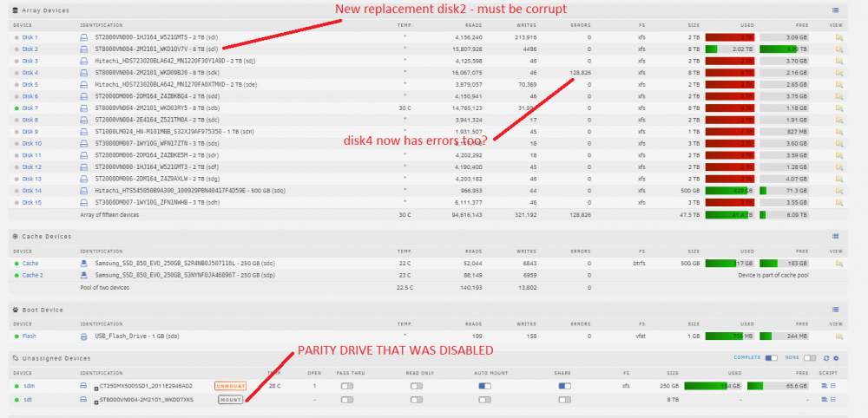Image resolution: width=868 pixels, height=418 pixels.
Task: Browse Disk 2 using its view icon
Action: coord(838,49)
